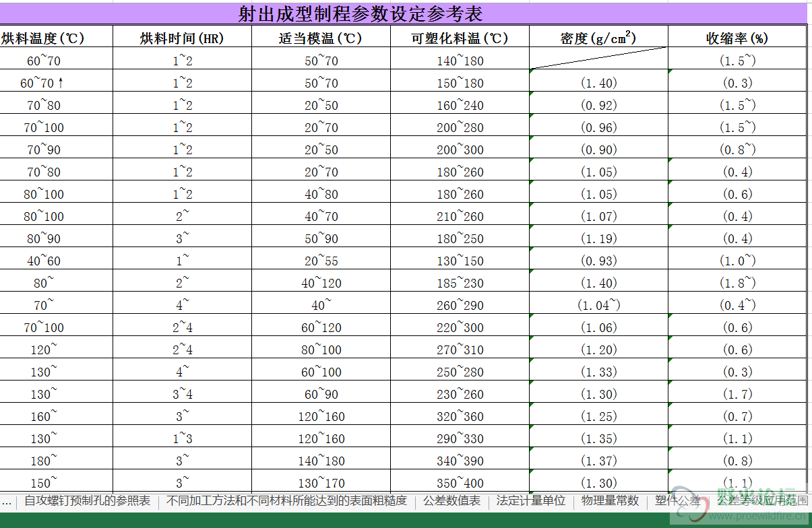Click the density cell (1.37)
Screen dimensions: 812x528
[598, 459]
